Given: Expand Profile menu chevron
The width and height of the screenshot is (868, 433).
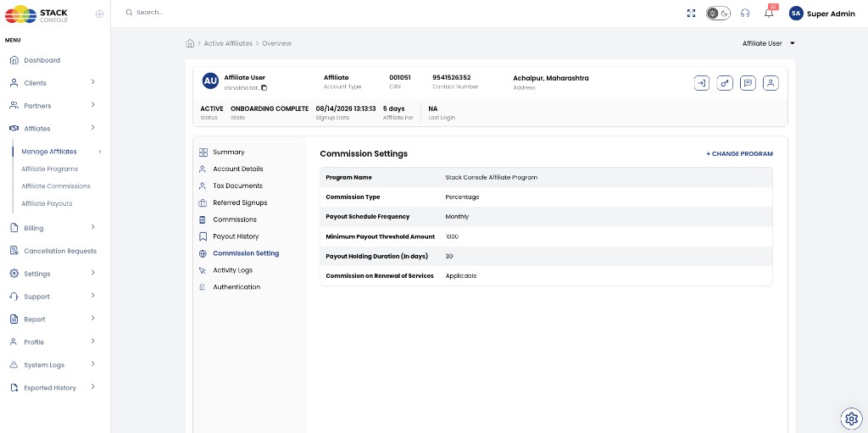Looking at the screenshot, I should [x=92, y=341].
